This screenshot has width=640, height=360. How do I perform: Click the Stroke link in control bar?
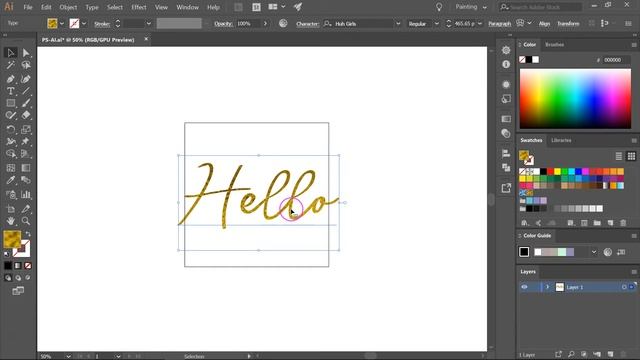(x=102, y=24)
